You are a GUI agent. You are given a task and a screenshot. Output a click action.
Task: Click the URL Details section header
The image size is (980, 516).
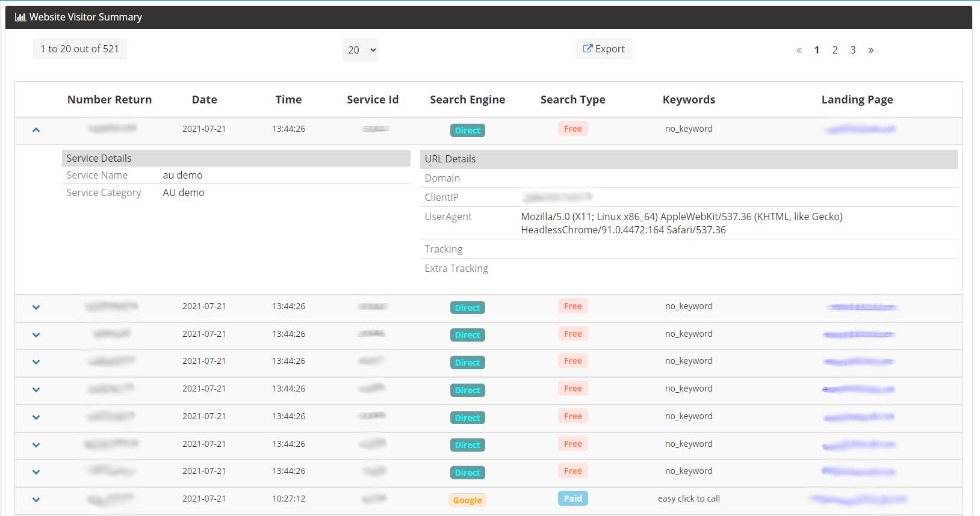click(x=689, y=159)
